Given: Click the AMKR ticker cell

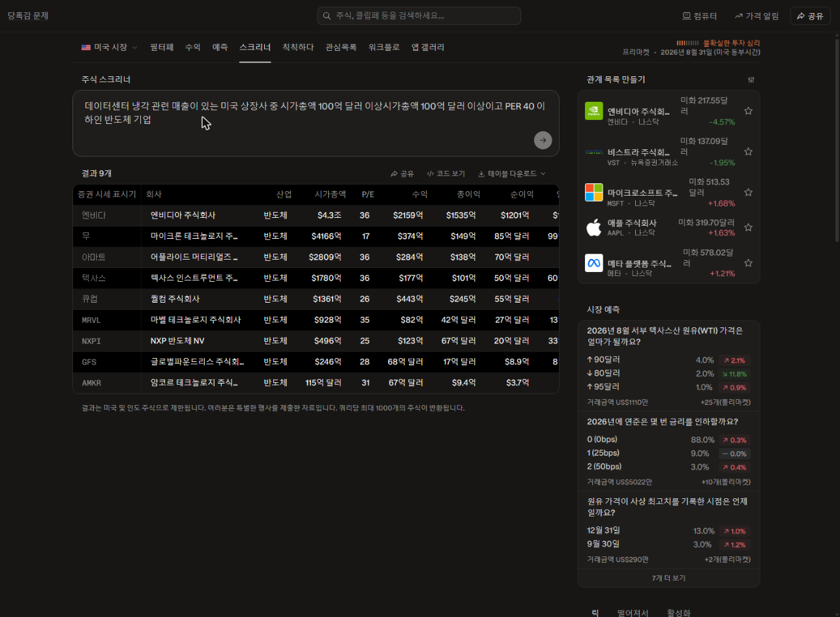Looking at the screenshot, I should (92, 382).
